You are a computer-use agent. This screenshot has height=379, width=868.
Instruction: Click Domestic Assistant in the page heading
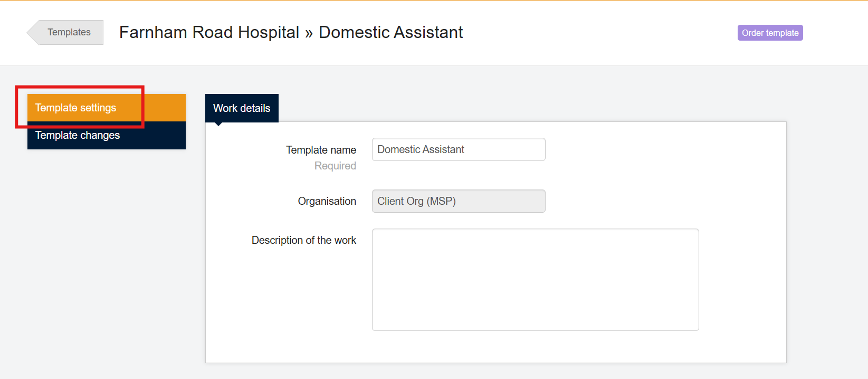[390, 32]
